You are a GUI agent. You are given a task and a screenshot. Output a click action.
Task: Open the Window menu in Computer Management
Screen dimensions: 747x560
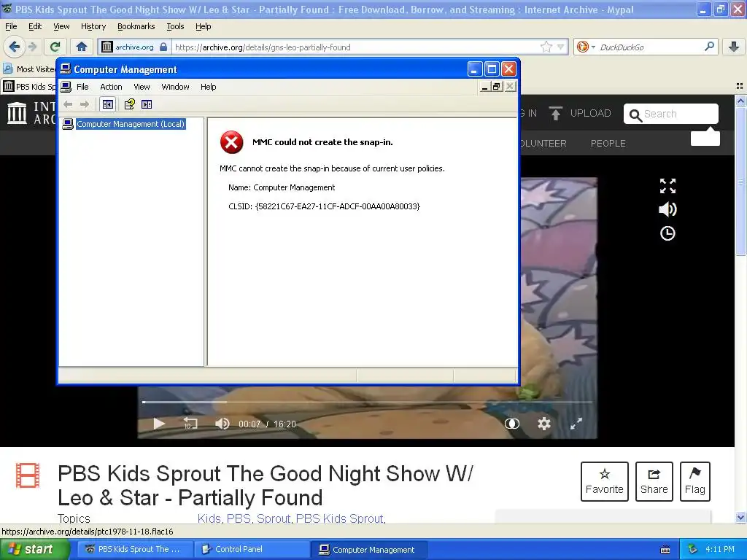175,87
